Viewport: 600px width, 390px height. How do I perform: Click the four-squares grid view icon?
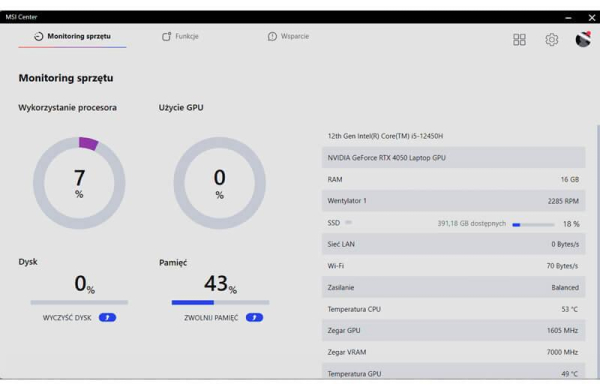[519, 39]
